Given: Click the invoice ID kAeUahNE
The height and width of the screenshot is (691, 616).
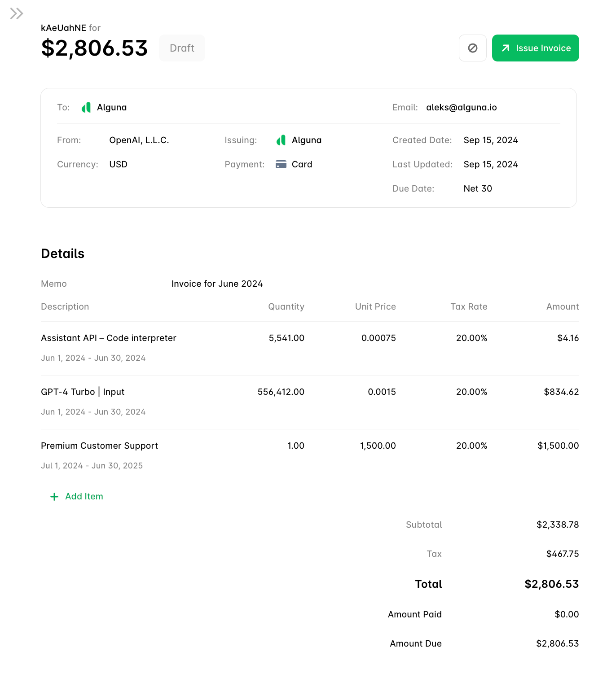Looking at the screenshot, I should click(x=63, y=28).
